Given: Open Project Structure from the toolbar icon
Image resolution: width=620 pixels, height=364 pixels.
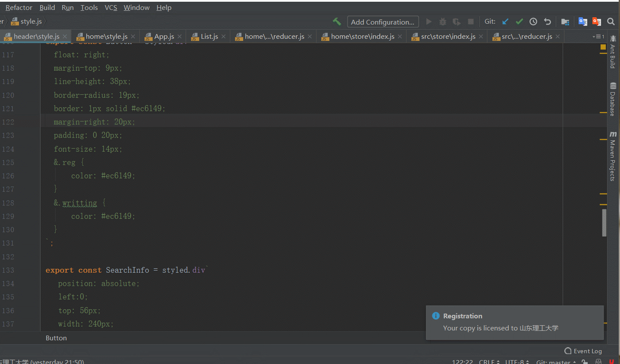Looking at the screenshot, I should click(565, 22).
